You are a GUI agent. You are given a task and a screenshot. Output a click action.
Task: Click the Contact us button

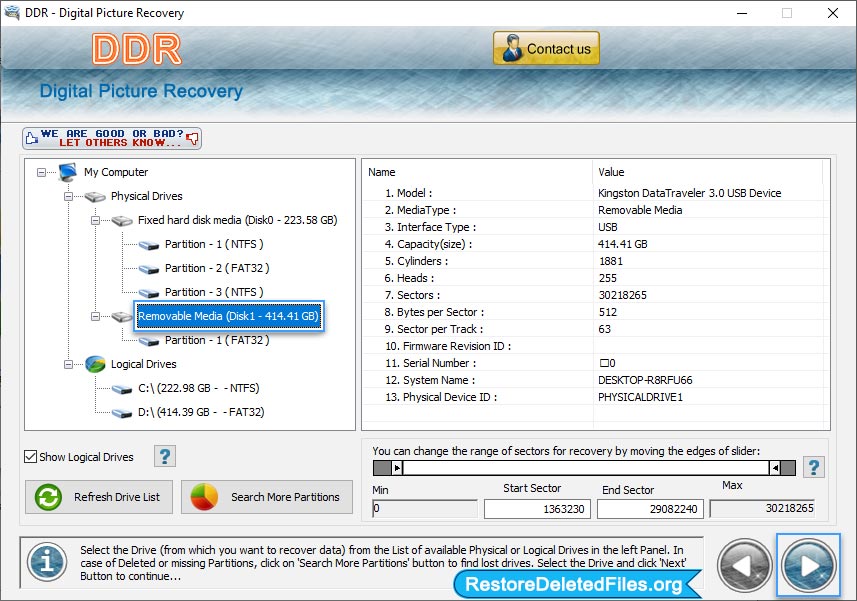coord(546,48)
